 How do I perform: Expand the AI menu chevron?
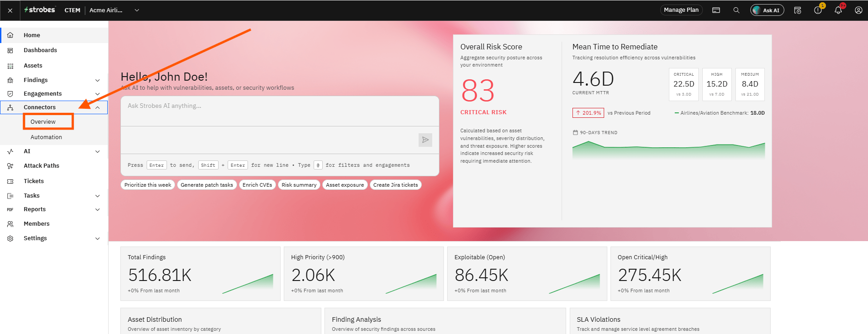97,151
